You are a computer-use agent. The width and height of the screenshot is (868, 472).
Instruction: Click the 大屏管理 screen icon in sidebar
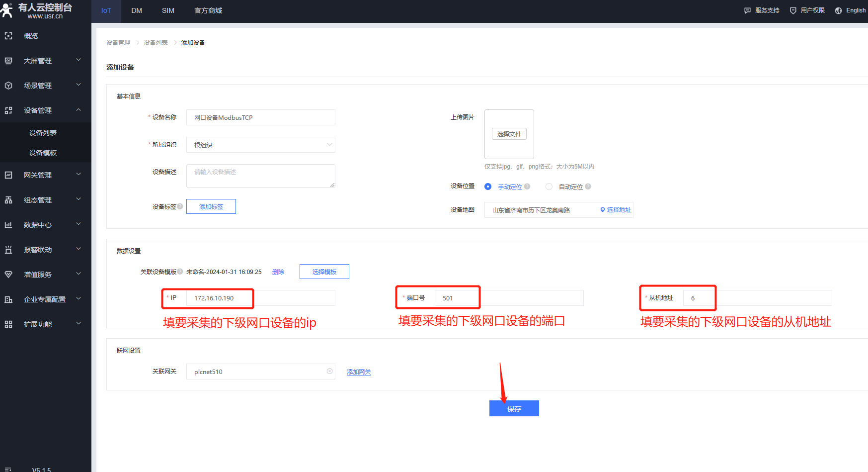click(x=8, y=61)
